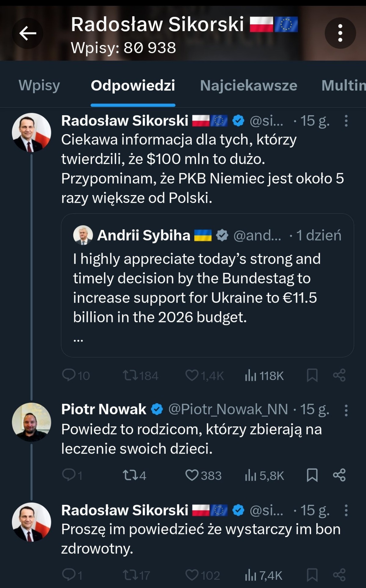Open profile three-dot overflow menu

[340, 33]
